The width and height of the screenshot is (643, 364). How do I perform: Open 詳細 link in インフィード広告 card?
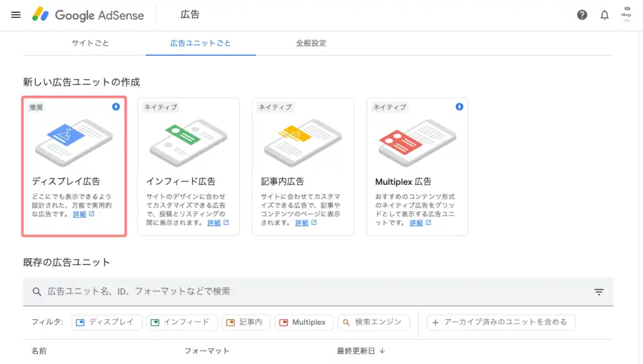pyautogui.click(x=214, y=223)
